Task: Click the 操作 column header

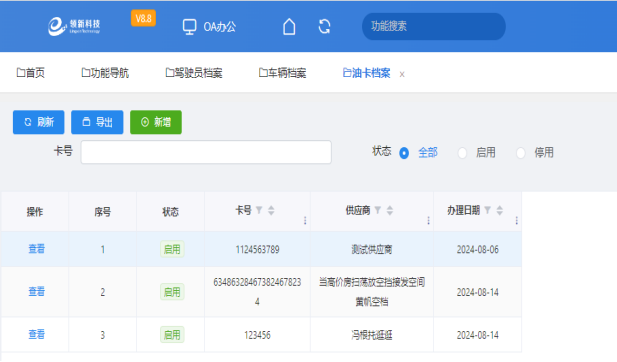Action: [x=35, y=212]
